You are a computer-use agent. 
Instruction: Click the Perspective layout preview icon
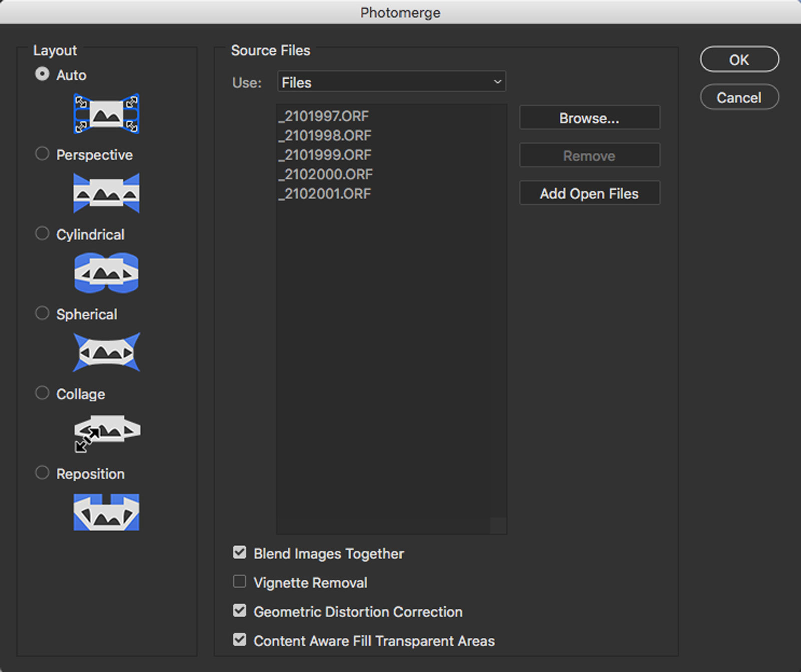106,193
